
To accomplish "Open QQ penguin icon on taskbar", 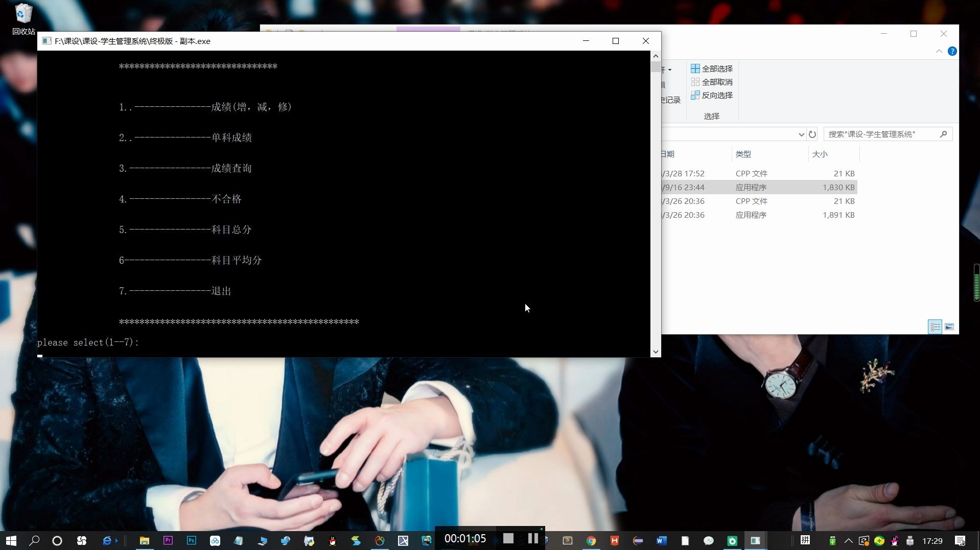I will coord(333,540).
